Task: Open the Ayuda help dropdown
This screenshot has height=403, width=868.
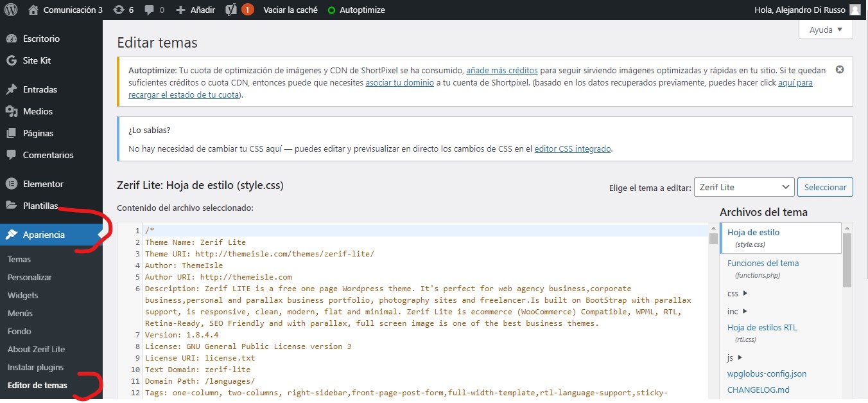Action: coord(826,30)
